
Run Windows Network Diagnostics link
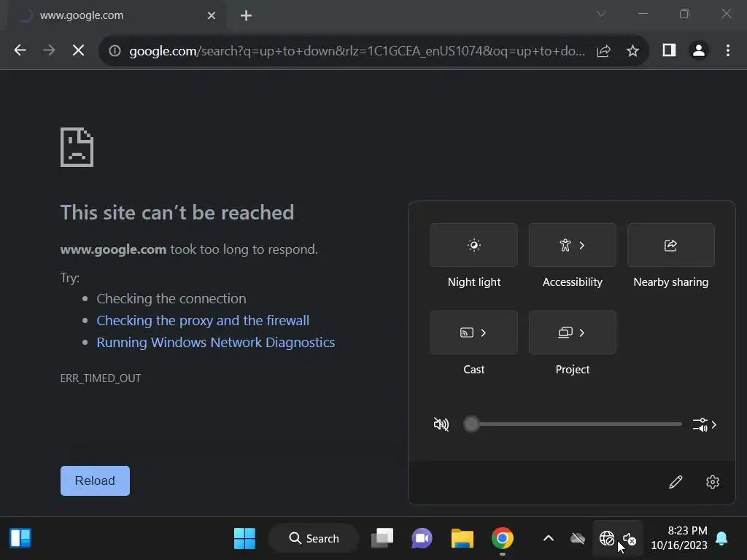[216, 343]
